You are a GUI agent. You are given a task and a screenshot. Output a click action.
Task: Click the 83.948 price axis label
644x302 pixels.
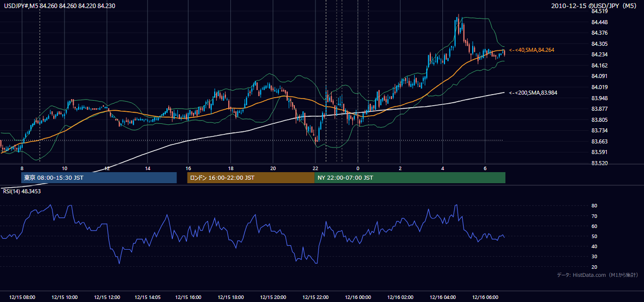point(599,98)
